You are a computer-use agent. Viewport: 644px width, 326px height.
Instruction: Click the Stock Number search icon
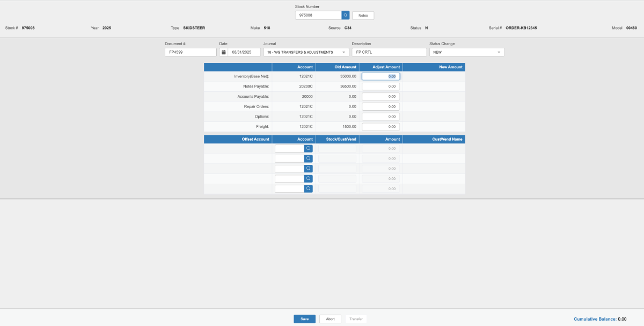(x=346, y=16)
